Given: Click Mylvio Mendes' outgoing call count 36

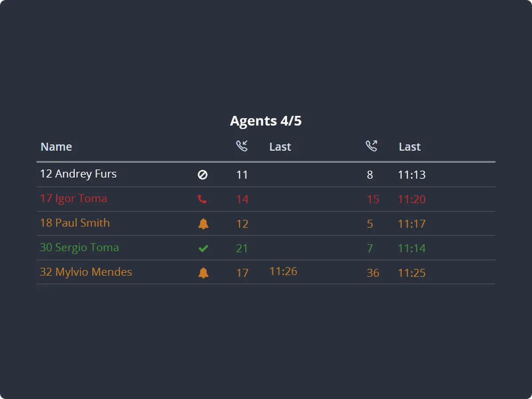Looking at the screenshot, I should 373,273.
